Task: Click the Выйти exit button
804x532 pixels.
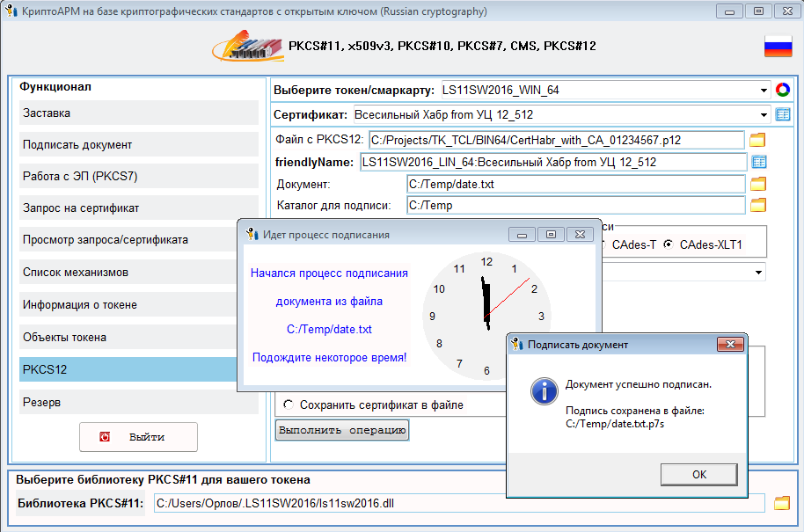Action: tap(138, 437)
